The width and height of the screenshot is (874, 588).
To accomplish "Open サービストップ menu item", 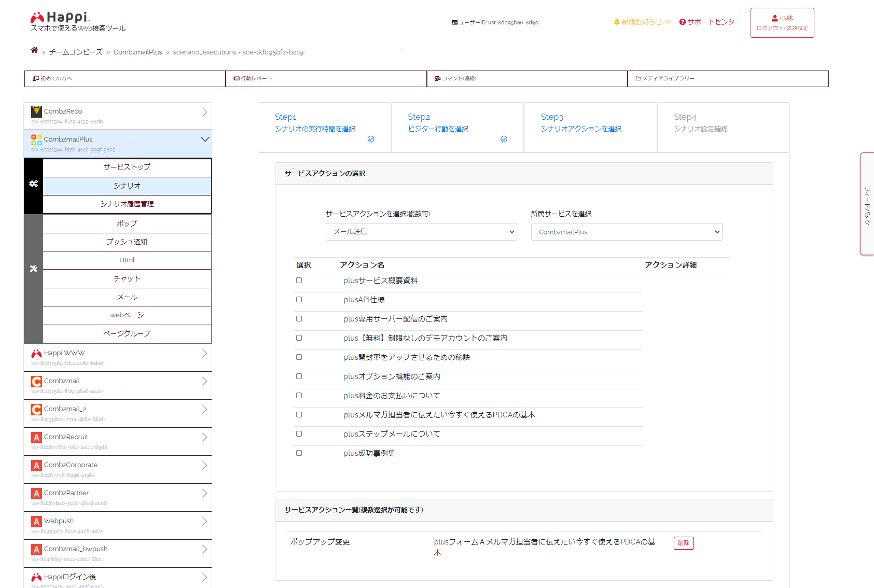I will point(127,167).
